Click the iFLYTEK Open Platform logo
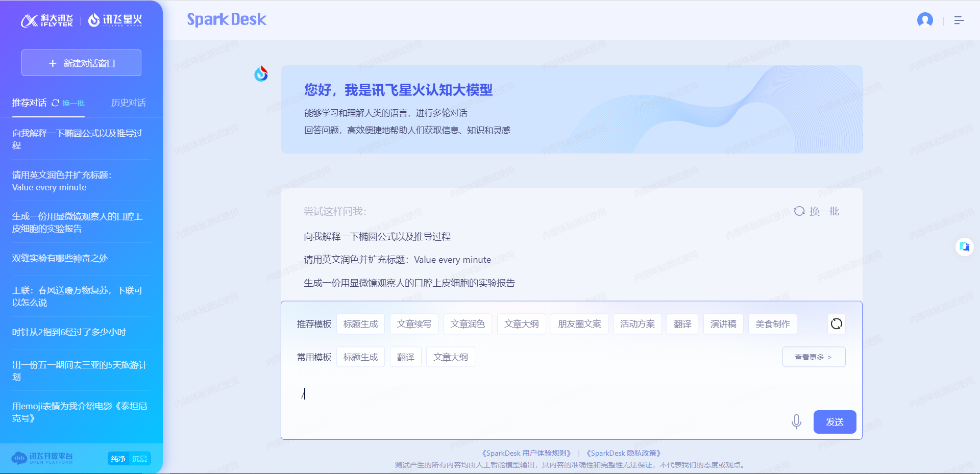The height and width of the screenshot is (474, 980). click(42, 458)
